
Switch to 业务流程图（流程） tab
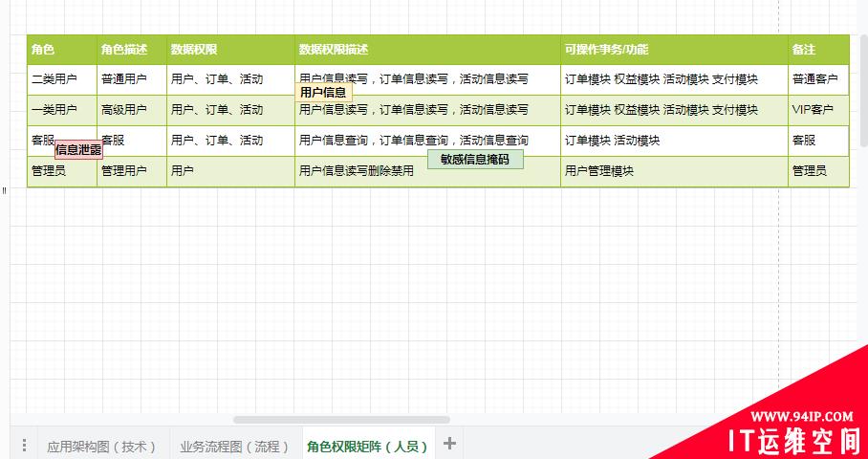235,447
